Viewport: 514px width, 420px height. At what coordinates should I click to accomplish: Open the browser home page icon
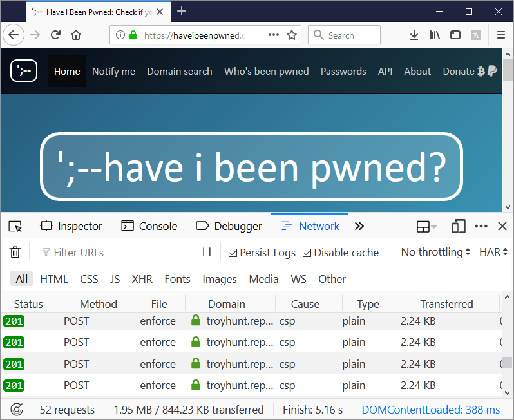[76, 35]
